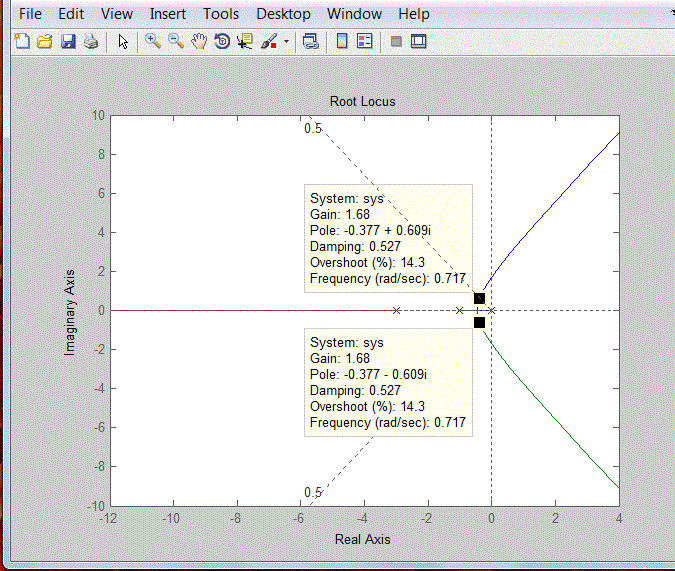Click the Show Plot Tools and Dock button
This screenshot has width=675, height=571.
[419, 41]
